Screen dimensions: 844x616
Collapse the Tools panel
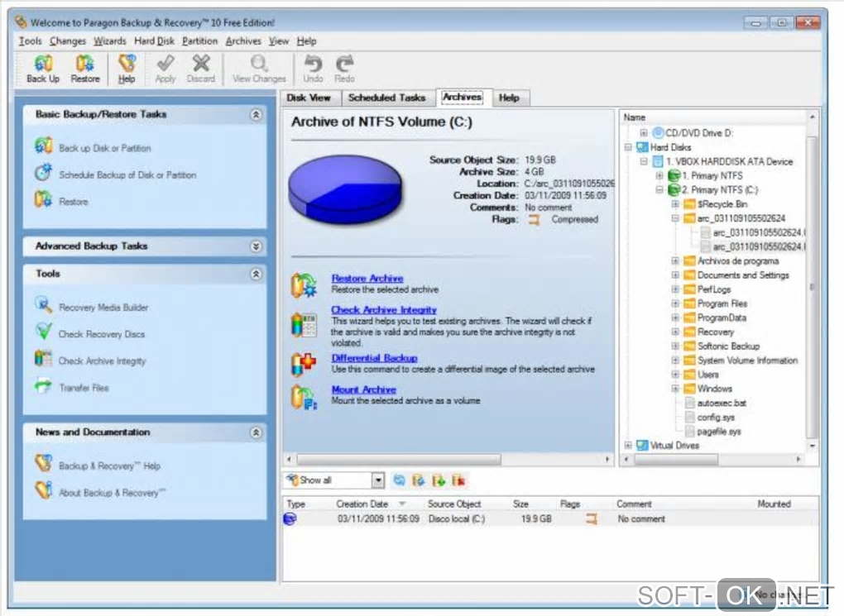point(257,274)
